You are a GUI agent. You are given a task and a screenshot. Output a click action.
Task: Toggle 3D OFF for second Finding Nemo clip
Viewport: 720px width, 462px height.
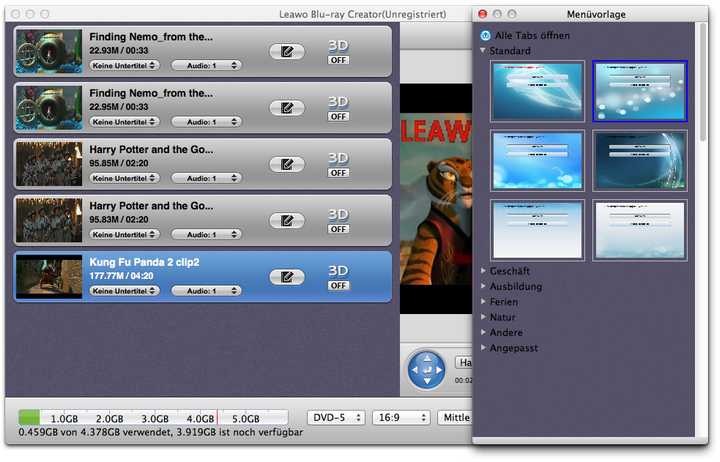(x=338, y=117)
